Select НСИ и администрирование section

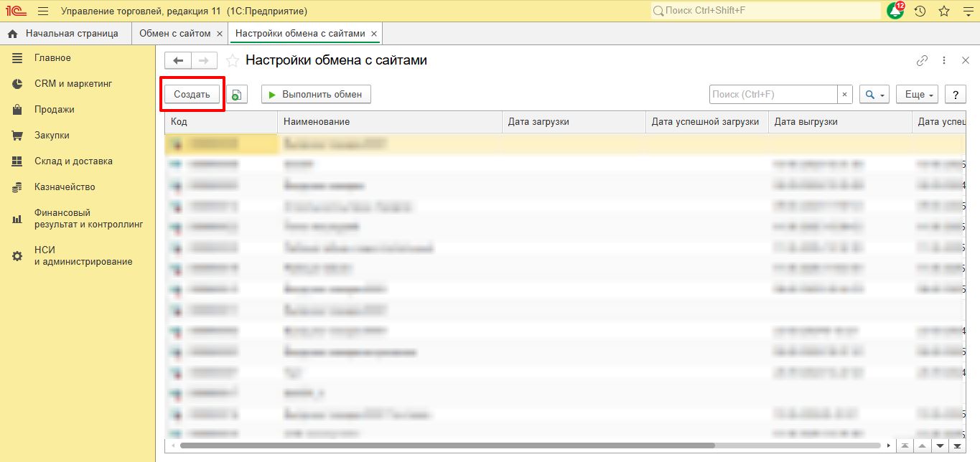point(83,256)
